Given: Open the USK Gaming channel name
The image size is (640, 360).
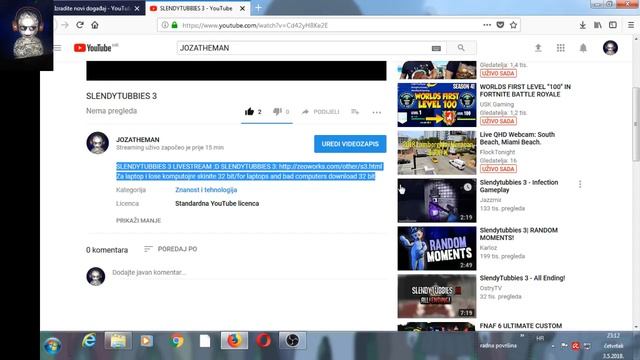Looking at the screenshot, I should (x=496, y=104).
